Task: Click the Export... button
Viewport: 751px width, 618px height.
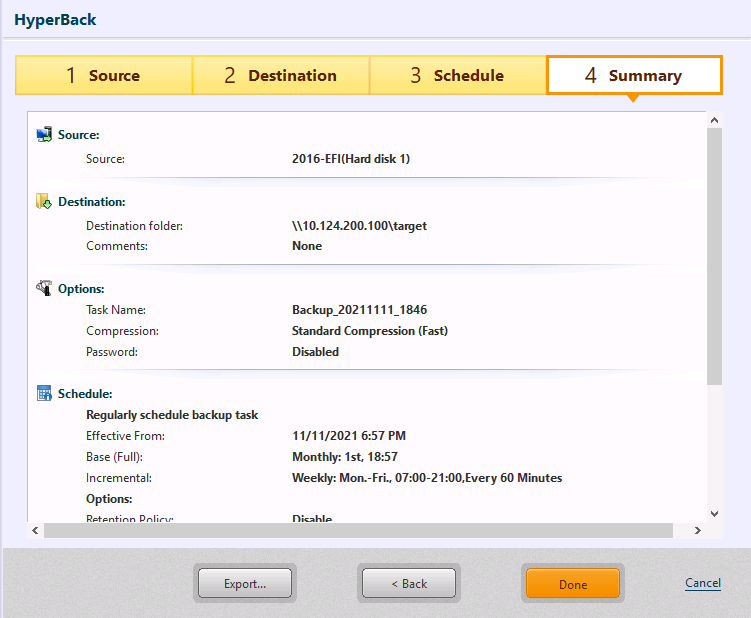Action: (245, 584)
